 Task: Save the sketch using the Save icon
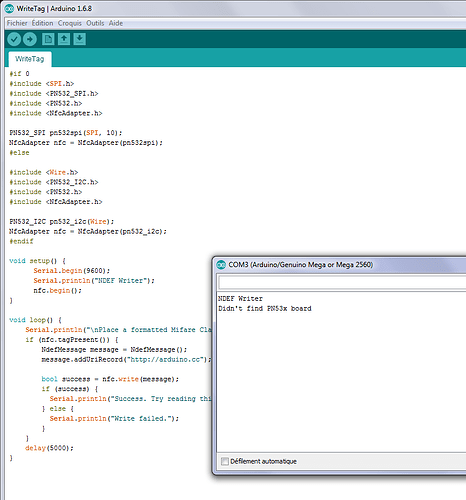[x=79, y=39]
